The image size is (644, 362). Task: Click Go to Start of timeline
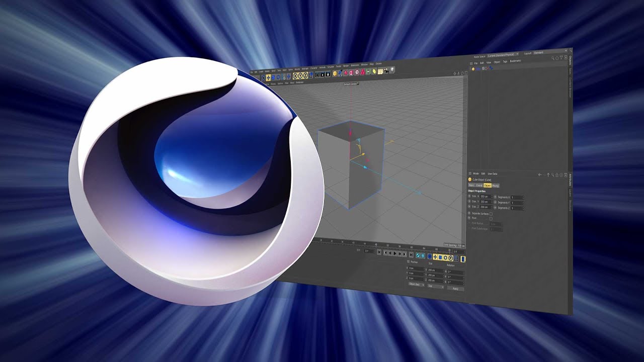pos(379,252)
